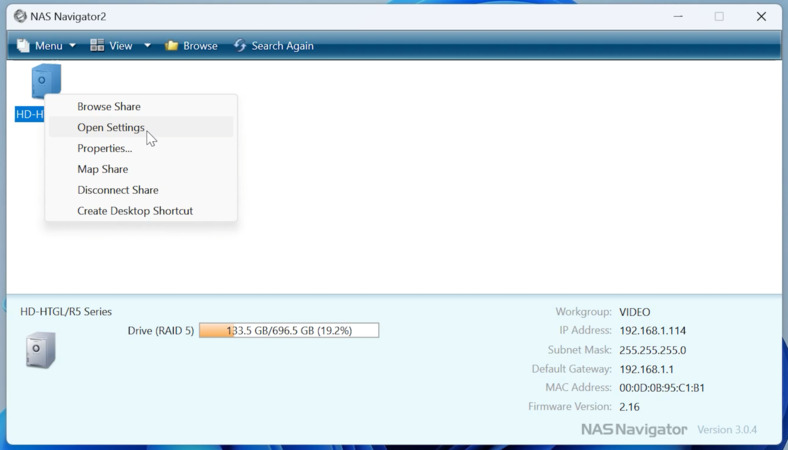Select Map Share in context menu
Image resolution: width=788 pixels, height=450 pixels.
click(141, 169)
